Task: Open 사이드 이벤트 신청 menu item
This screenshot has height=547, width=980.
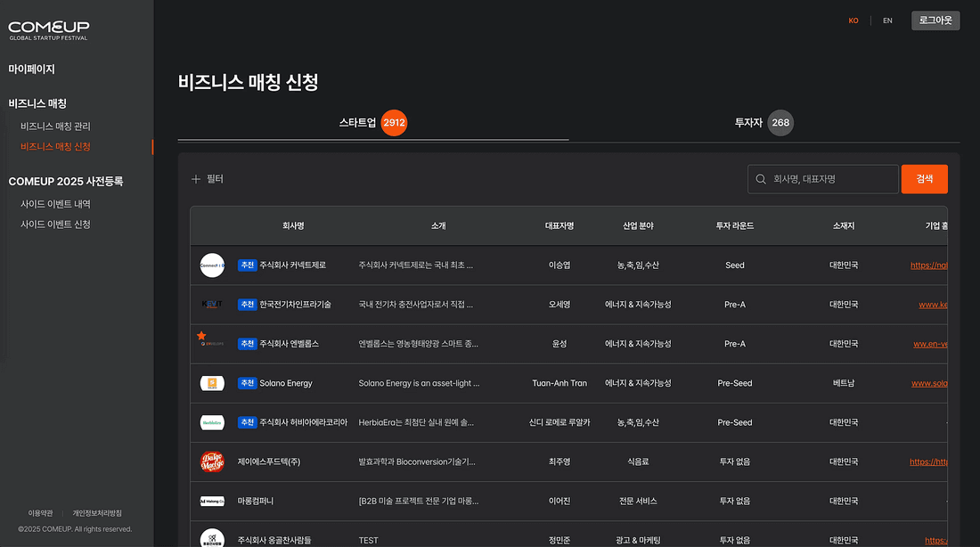Action: tap(55, 224)
